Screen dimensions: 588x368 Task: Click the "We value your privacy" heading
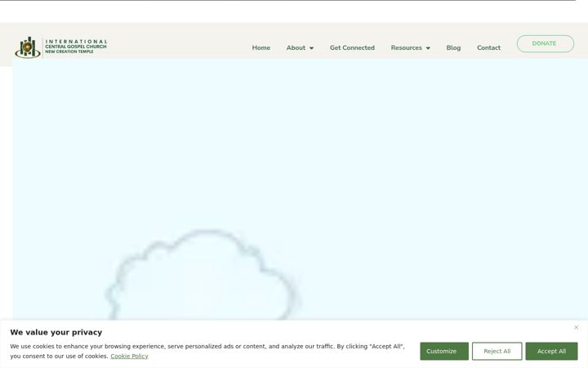point(56,332)
